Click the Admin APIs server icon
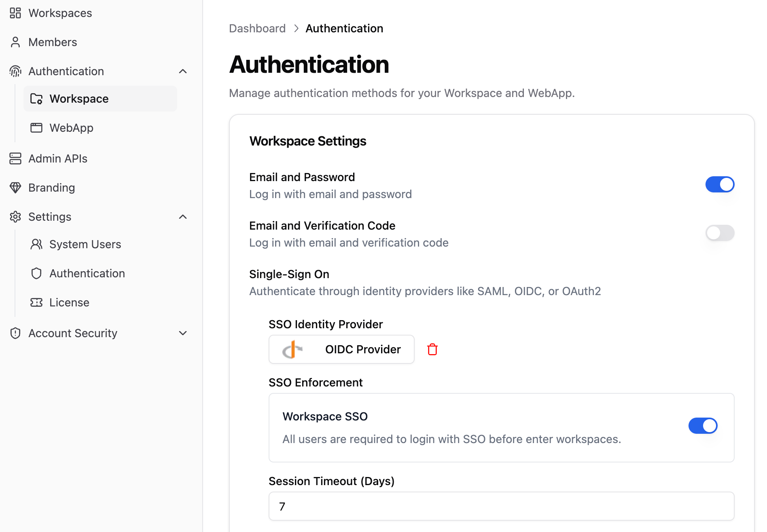 coord(15,158)
